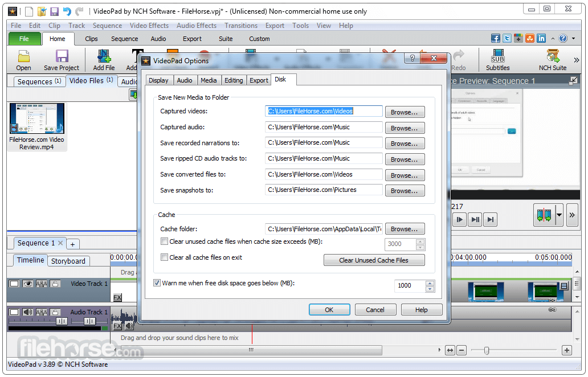Click Cancel in VideoPad Options
This screenshot has width=588, height=377.
click(375, 310)
